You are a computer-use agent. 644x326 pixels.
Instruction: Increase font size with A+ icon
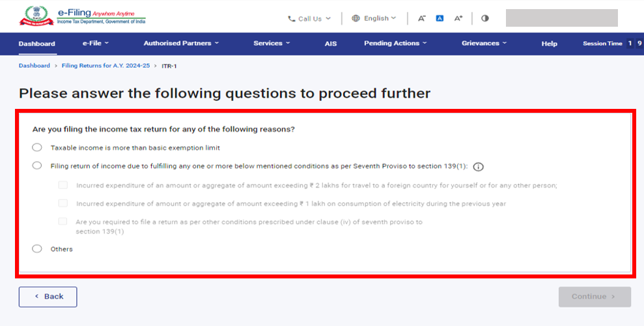point(458,18)
